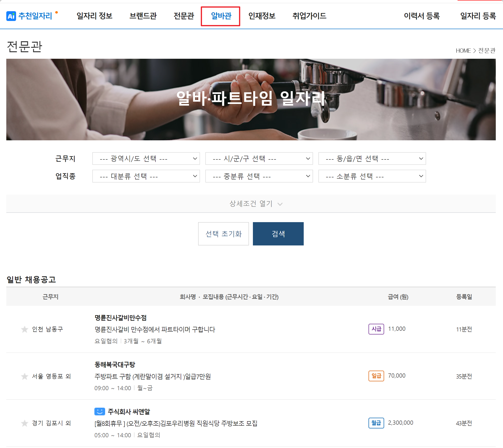Switch to the 알바관 menu tab
Screen dimensions: 503x448
[221, 16]
